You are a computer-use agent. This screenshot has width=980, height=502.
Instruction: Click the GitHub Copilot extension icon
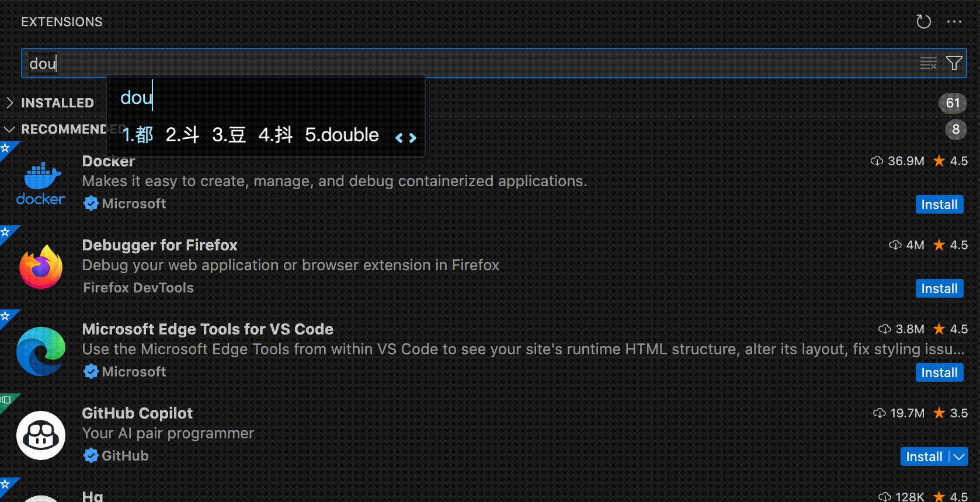(x=40, y=435)
